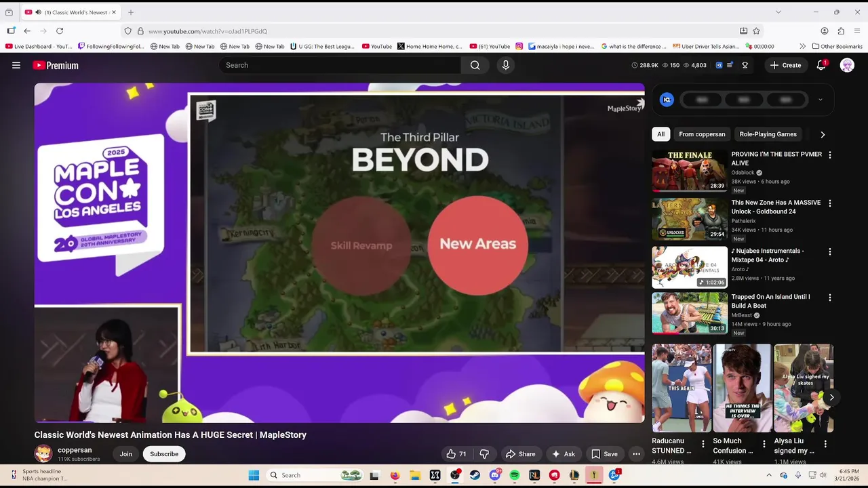Open the Alysa Liu short thumbnail
This screenshot has width=868, height=488.
click(x=804, y=388)
